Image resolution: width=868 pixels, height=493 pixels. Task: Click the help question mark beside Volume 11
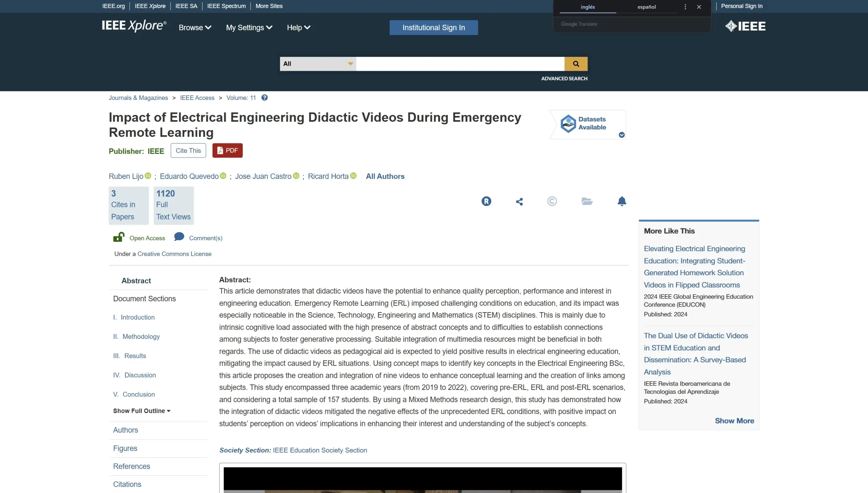pyautogui.click(x=264, y=98)
